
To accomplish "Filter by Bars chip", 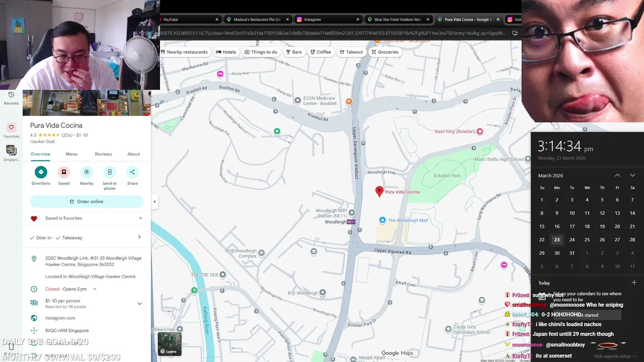I will [294, 52].
